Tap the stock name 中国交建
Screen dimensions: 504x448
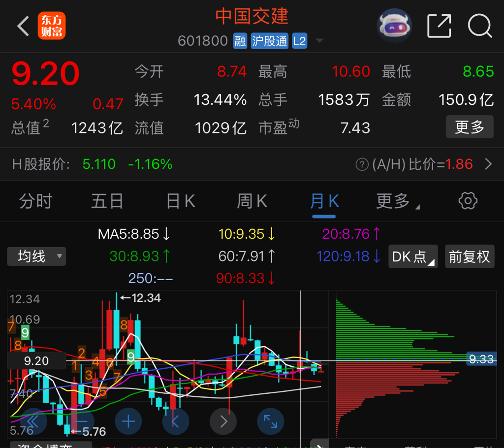click(252, 16)
